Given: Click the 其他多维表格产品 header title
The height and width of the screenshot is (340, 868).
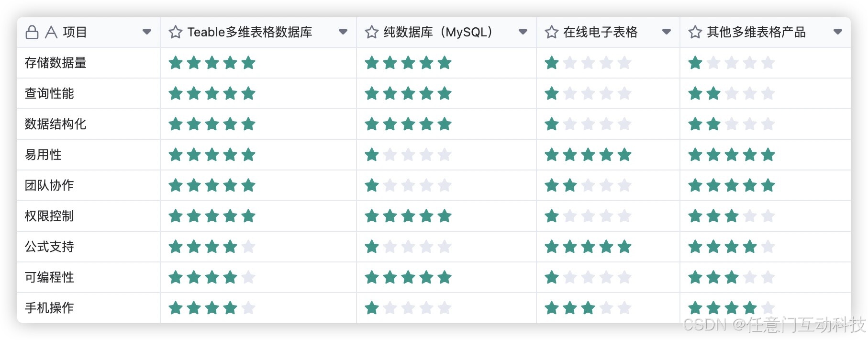Looking at the screenshot, I should [x=757, y=32].
